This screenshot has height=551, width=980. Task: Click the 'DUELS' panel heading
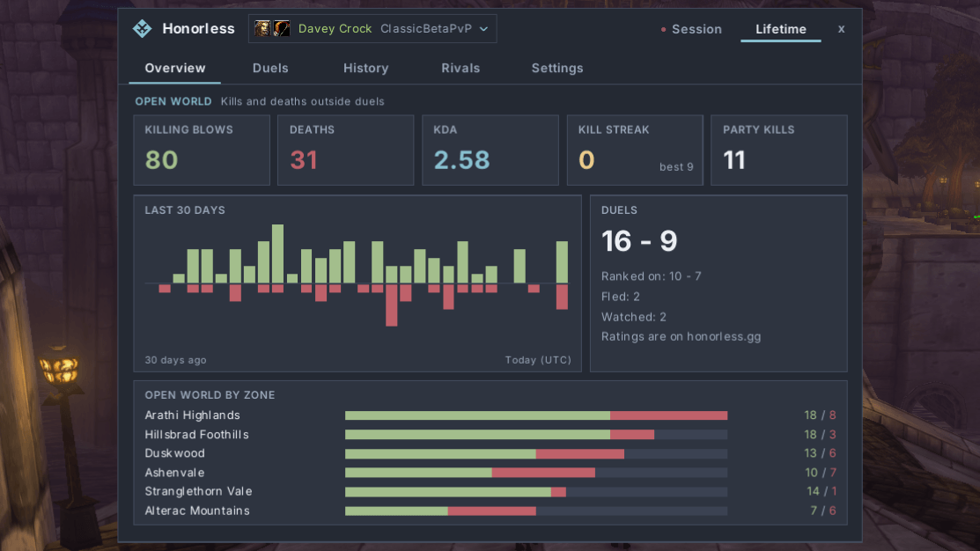click(x=619, y=210)
